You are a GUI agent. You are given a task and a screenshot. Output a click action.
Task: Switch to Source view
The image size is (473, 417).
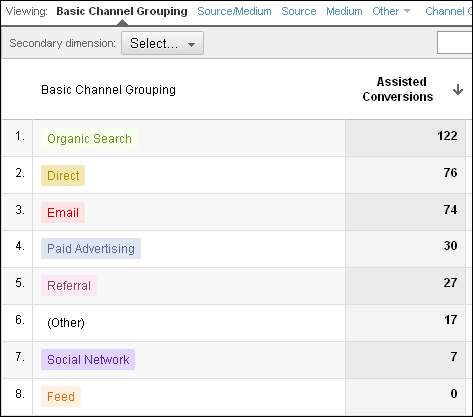[299, 11]
